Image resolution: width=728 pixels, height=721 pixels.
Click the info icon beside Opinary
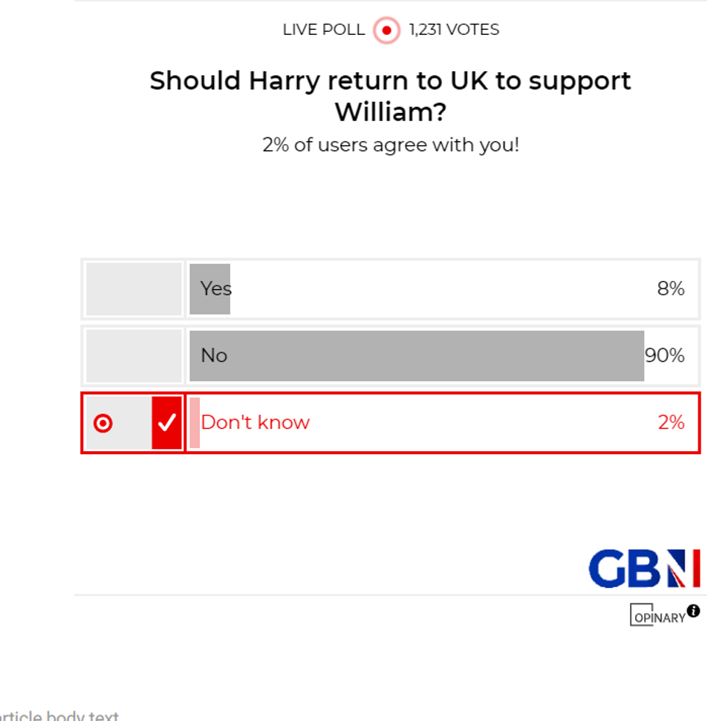coord(693,611)
